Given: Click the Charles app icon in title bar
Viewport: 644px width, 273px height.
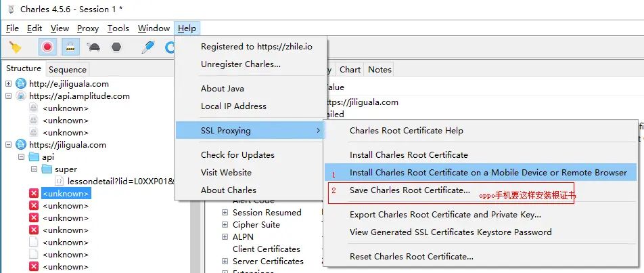Looking at the screenshot, I should (11, 9).
